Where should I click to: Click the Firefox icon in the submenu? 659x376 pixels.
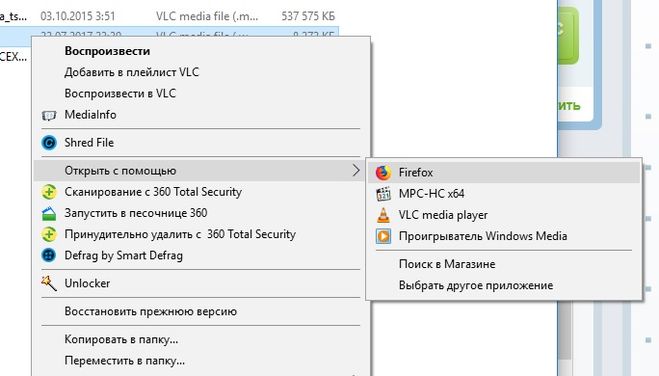tap(383, 173)
